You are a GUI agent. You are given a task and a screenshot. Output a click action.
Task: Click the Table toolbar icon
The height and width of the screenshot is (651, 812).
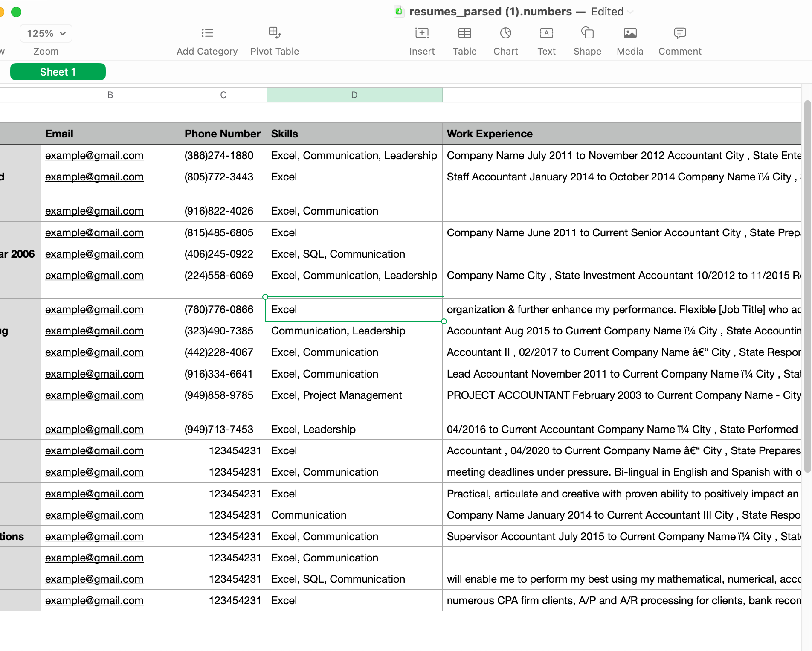(x=464, y=33)
